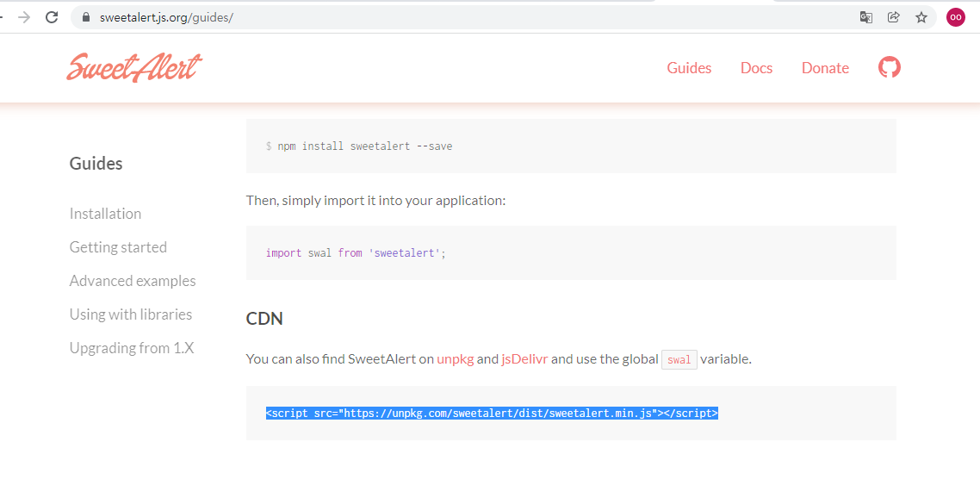
Task: Click the lock icon in address bar
Action: click(x=86, y=17)
